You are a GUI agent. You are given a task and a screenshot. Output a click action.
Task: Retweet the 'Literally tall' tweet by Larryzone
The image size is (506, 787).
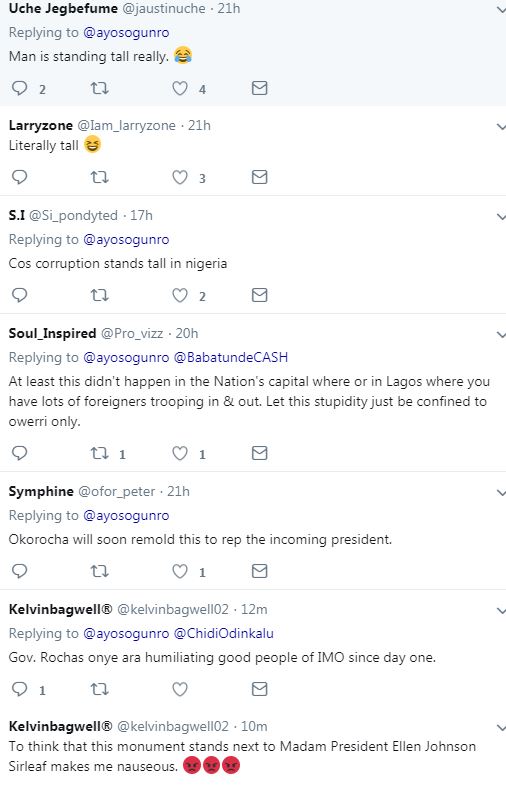tap(99, 177)
